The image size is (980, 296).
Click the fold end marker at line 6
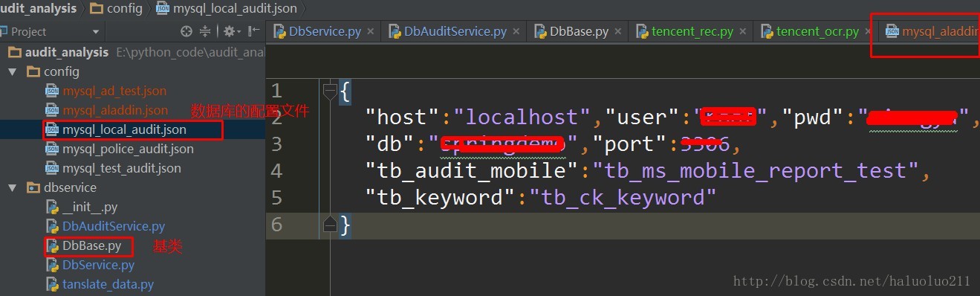[330, 224]
